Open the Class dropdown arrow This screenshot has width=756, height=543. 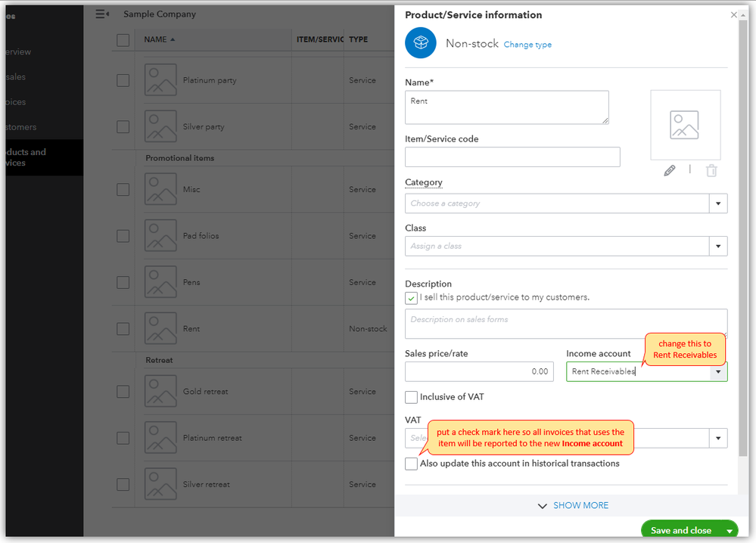click(718, 247)
